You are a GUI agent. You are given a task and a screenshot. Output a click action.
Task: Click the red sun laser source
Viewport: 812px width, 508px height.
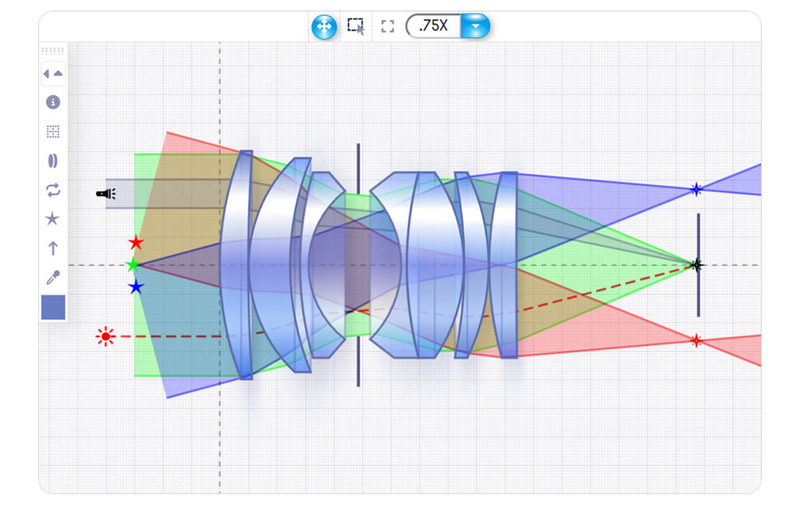105,337
